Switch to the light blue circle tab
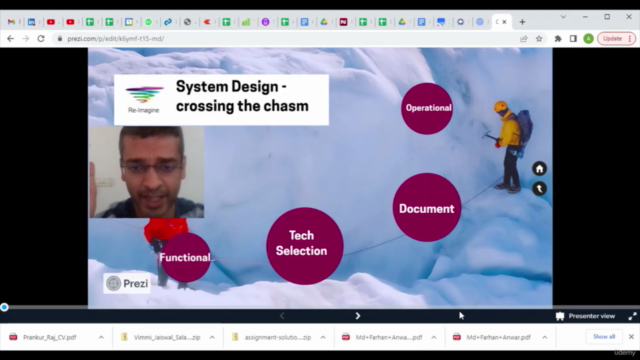The image size is (640, 360). pyautogui.click(x=480, y=22)
